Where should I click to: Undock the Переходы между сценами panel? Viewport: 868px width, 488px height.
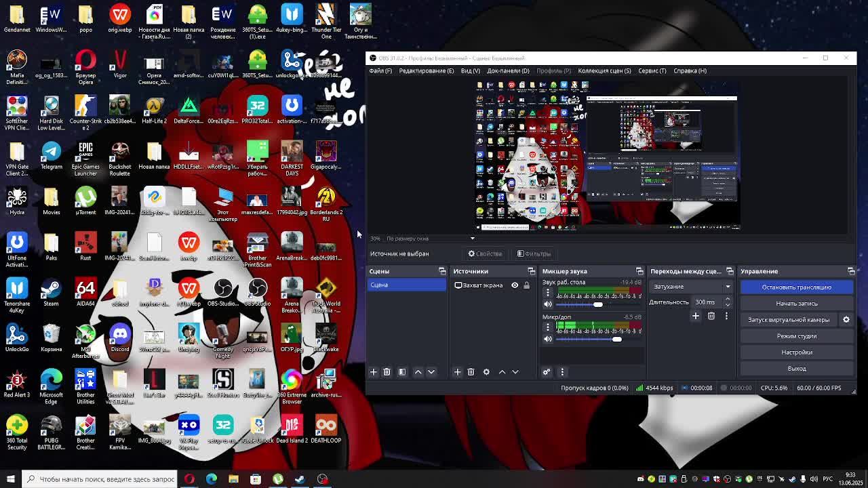pos(730,271)
